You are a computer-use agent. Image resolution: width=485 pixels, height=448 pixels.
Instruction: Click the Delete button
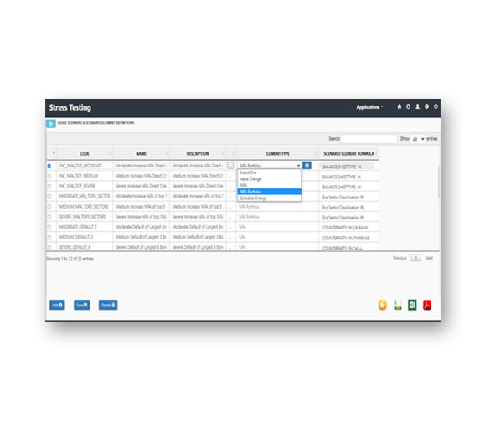pos(108,305)
